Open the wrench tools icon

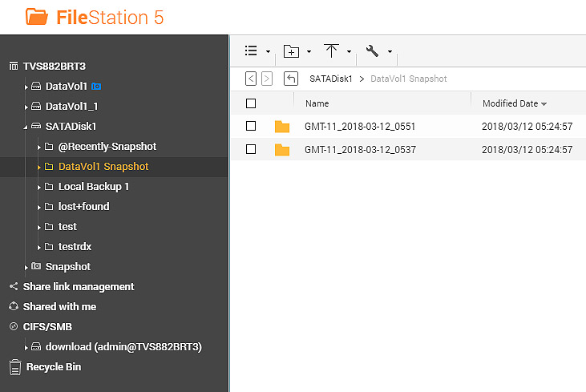(373, 51)
